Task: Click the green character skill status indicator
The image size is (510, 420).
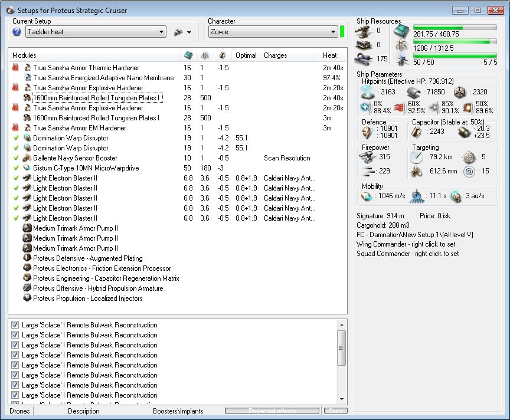Action: point(342,32)
